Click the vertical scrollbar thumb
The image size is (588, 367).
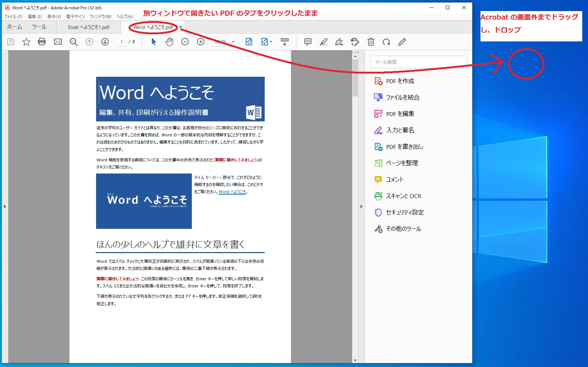coord(355,78)
